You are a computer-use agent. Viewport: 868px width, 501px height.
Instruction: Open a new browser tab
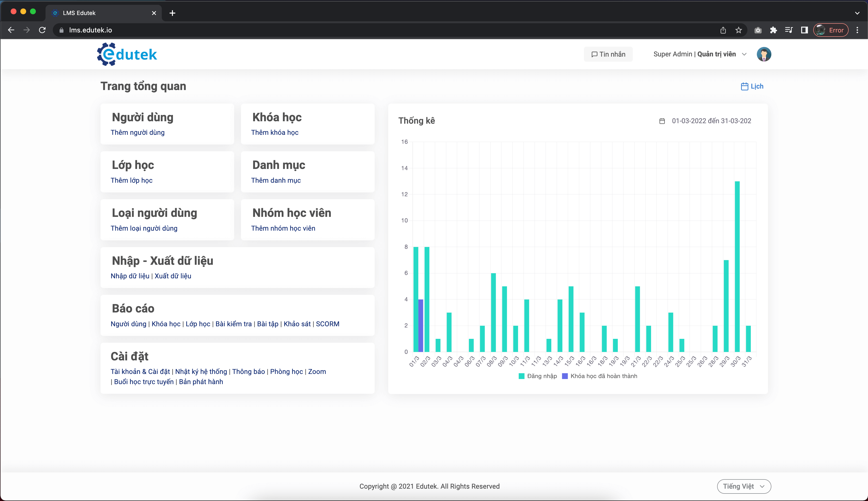tap(172, 13)
